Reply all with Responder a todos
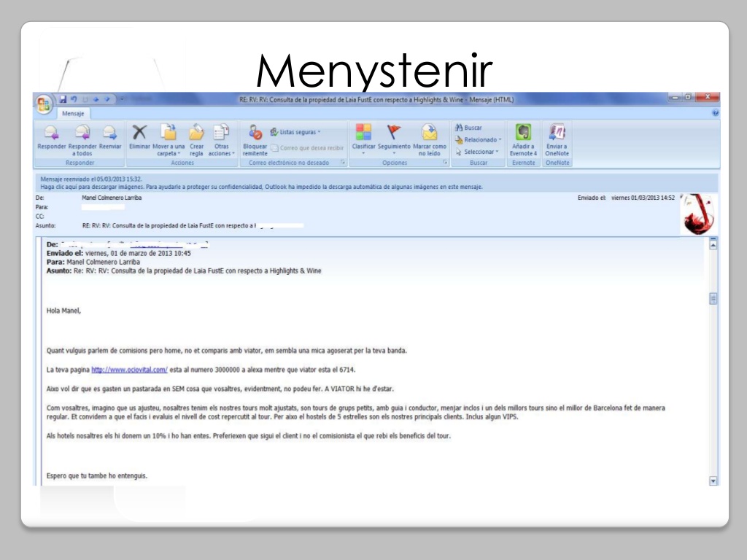The width and height of the screenshot is (747, 560). pyautogui.click(x=82, y=140)
